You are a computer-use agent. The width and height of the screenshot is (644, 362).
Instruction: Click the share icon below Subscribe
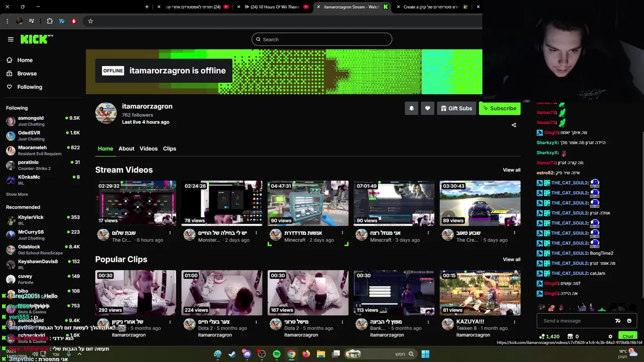click(x=514, y=125)
